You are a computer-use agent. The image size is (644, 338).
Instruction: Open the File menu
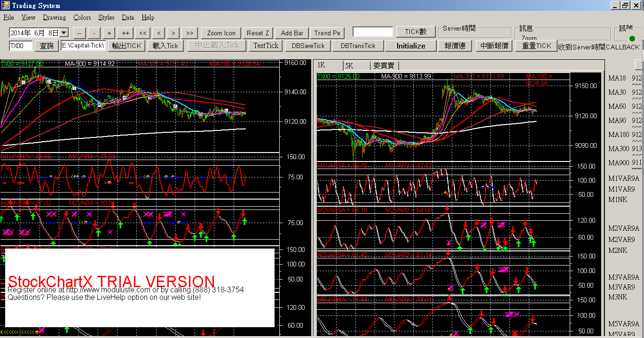[x=8, y=17]
